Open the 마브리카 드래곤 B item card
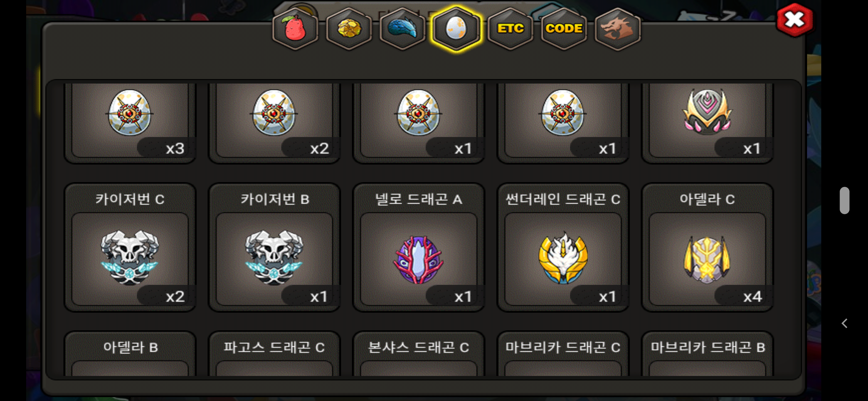The height and width of the screenshot is (401, 868). coord(707,354)
